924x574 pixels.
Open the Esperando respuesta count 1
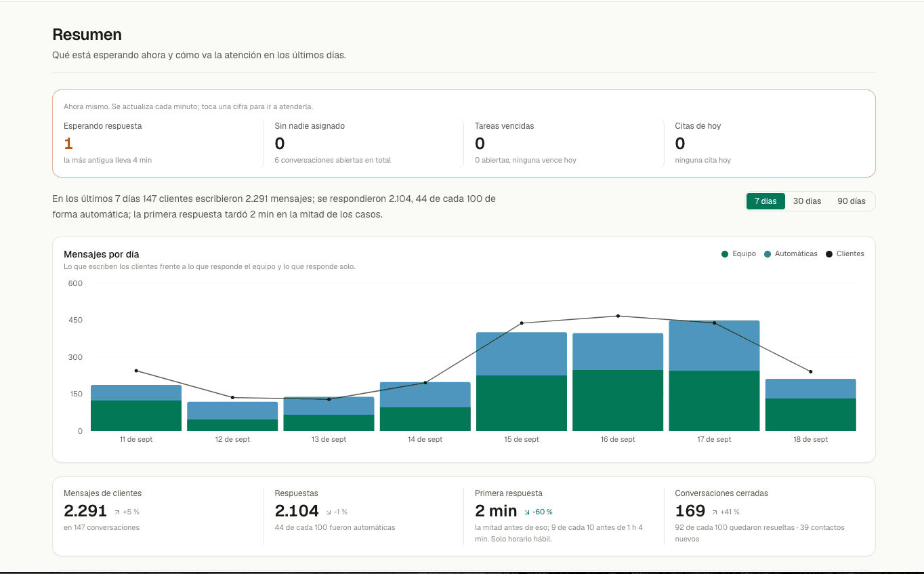pos(68,144)
